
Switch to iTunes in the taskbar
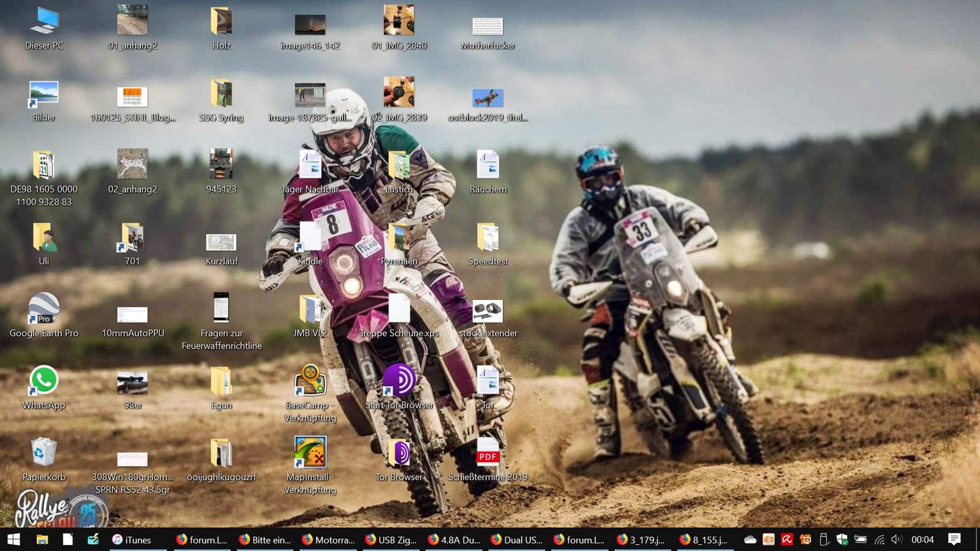(x=132, y=539)
